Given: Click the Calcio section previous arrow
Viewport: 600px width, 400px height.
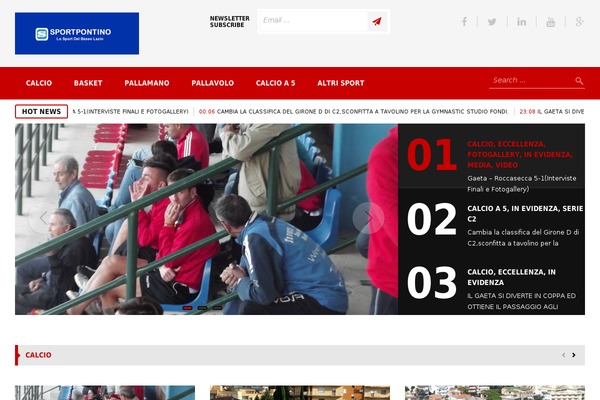Looking at the screenshot, I should click(564, 355).
